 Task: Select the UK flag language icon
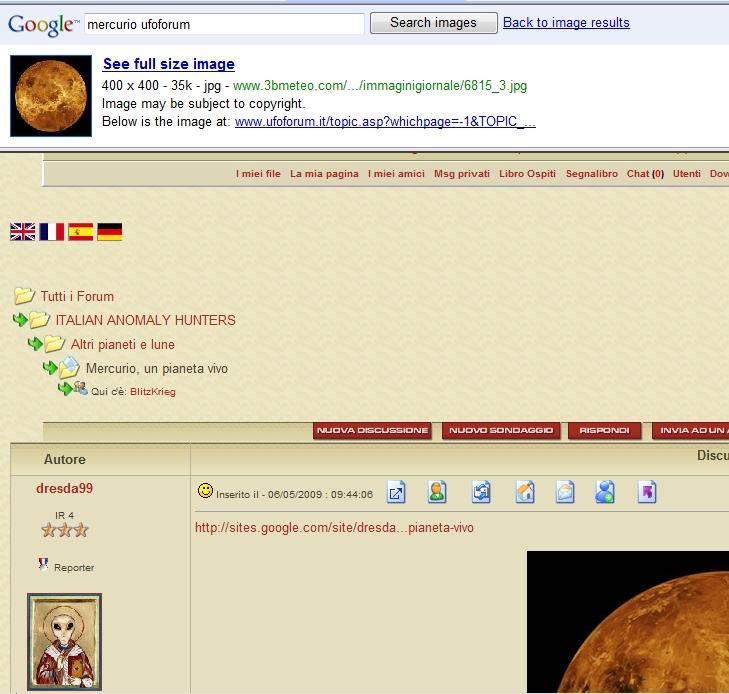(23, 231)
